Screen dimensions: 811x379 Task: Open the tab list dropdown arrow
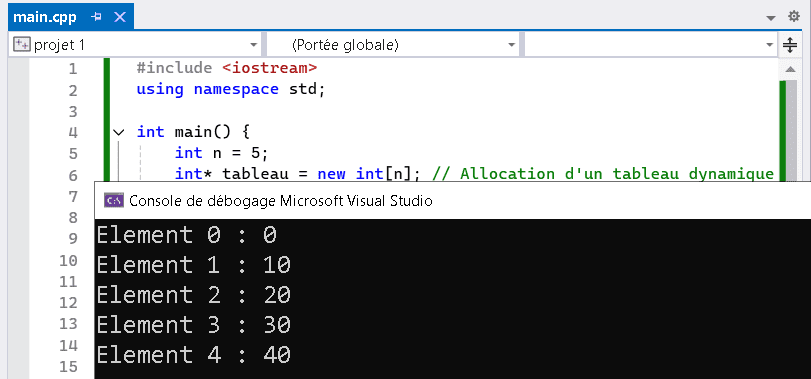771,18
